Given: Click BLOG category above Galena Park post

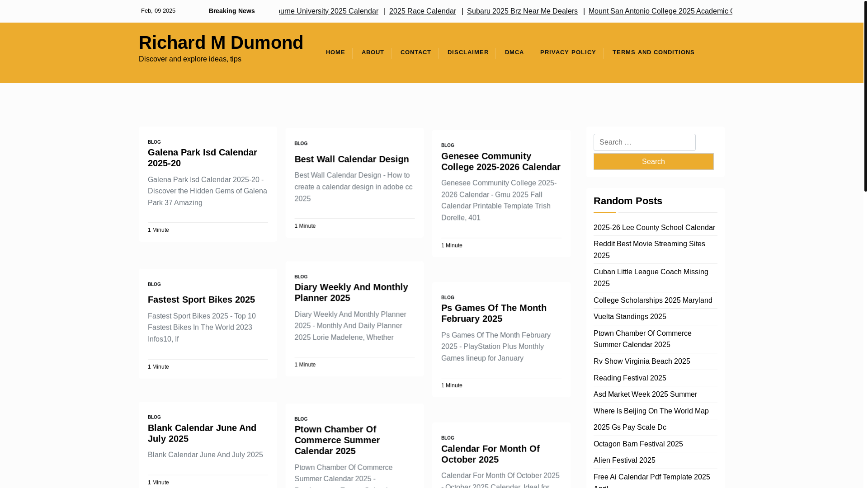Looking at the screenshot, I should (154, 142).
